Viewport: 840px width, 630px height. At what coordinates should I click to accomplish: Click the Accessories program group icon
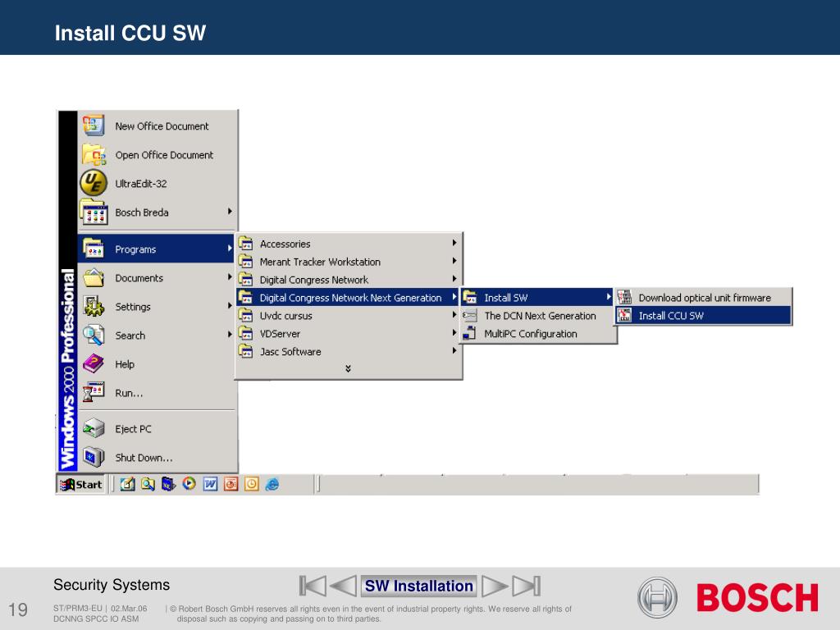(x=246, y=243)
